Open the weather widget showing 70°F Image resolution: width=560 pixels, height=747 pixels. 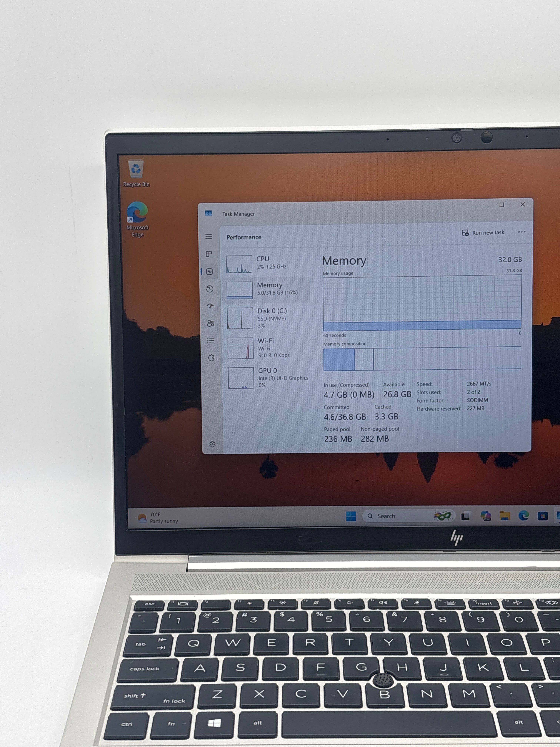click(158, 518)
